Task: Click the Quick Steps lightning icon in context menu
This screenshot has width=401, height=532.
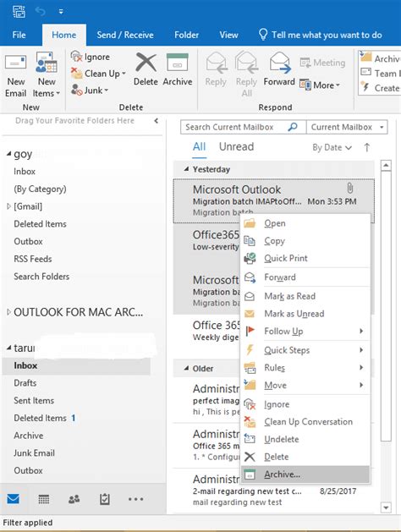Action: 250,349
